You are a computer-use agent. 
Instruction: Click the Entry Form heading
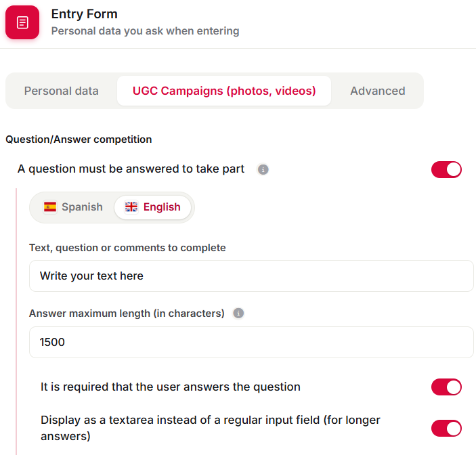85,14
